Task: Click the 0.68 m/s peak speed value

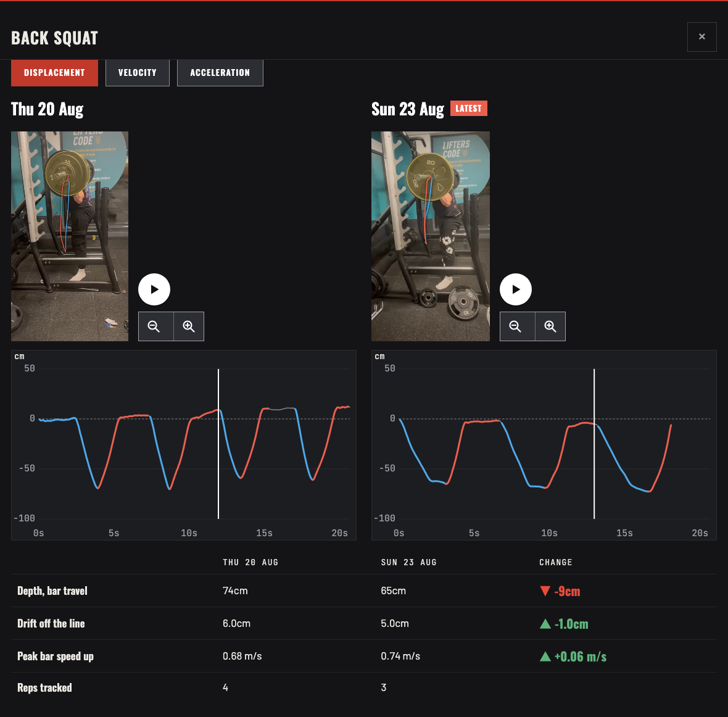Action: (x=242, y=656)
